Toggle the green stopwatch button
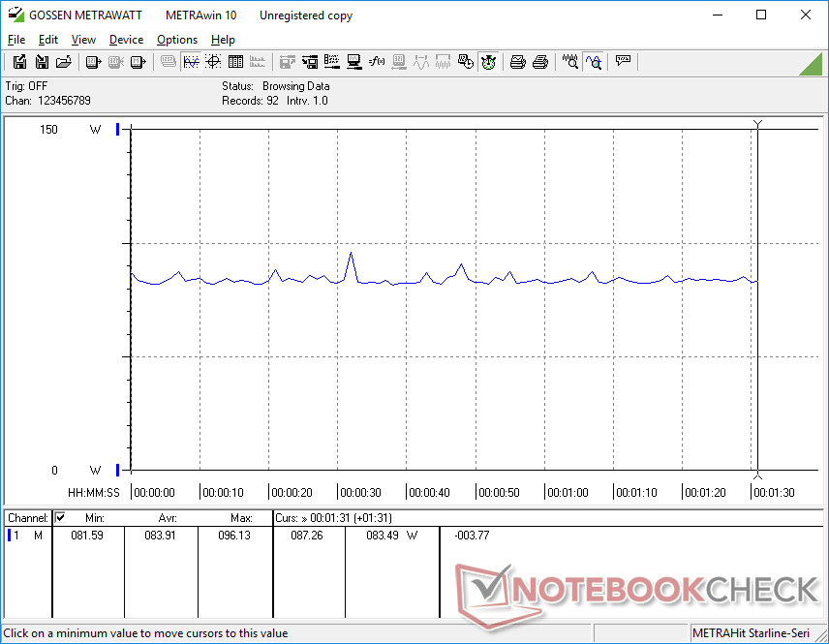The image size is (829, 644). (488, 62)
